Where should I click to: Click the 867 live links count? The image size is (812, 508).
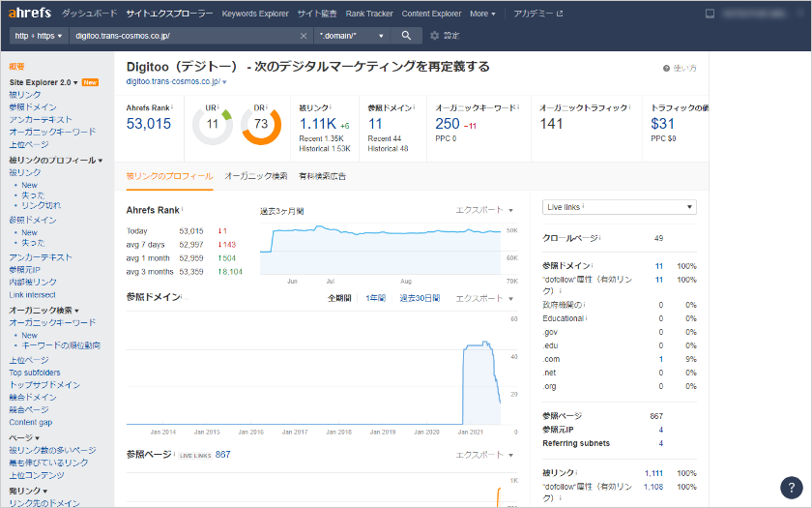tap(222, 455)
